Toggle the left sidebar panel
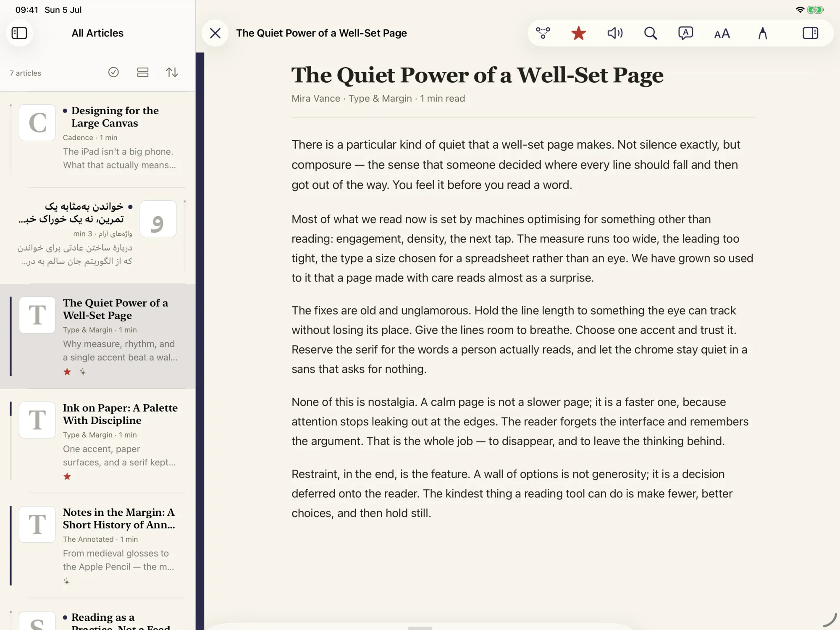Image resolution: width=840 pixels, height=630 pixels. pyautogui.click(x=19, y=33)
